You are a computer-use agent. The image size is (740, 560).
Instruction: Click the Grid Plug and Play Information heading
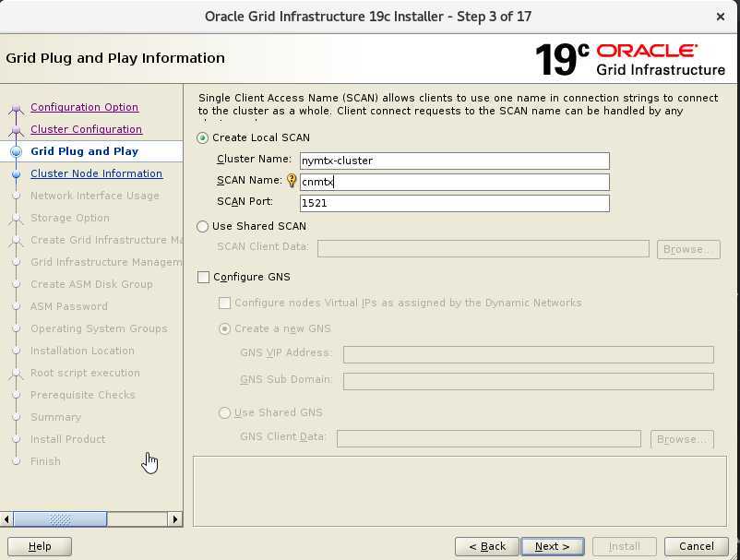tap(115, 58)
